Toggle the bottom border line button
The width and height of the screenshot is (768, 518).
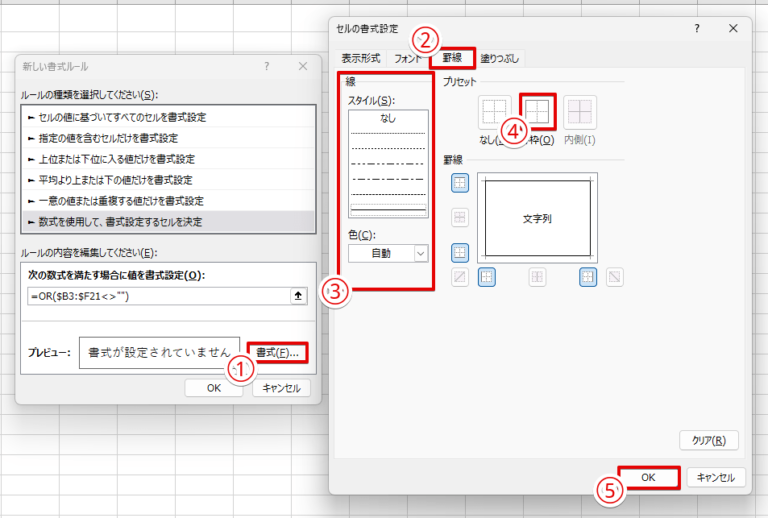pyautogui.click(x=460, y=252)
